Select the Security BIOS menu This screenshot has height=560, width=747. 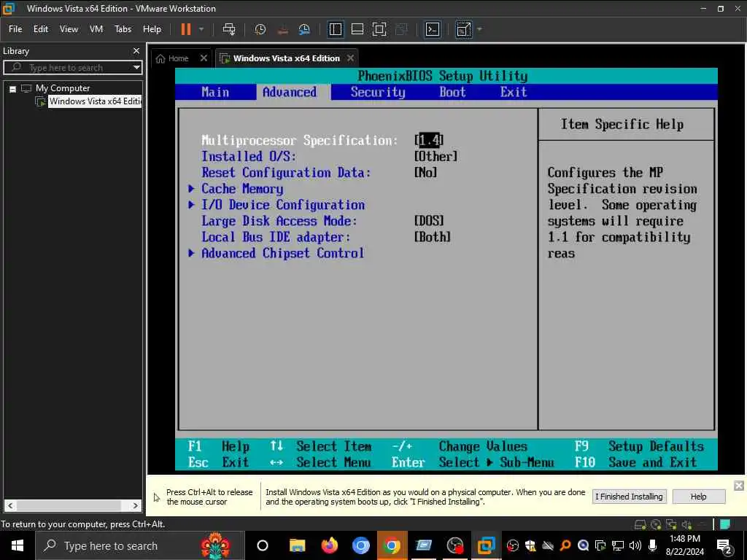click(x=378, y=92)
